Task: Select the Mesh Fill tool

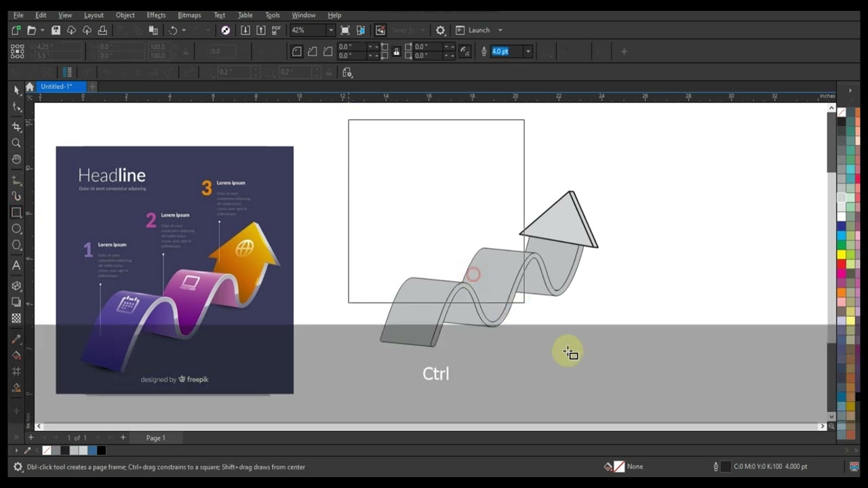Action: (16, 371)
